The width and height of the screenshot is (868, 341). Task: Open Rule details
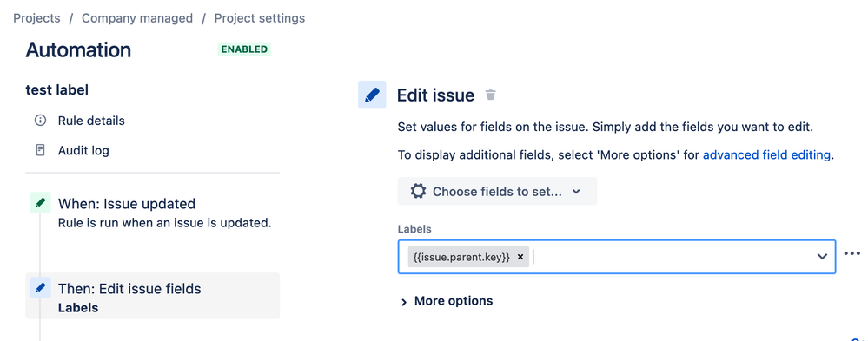(91, 121)
